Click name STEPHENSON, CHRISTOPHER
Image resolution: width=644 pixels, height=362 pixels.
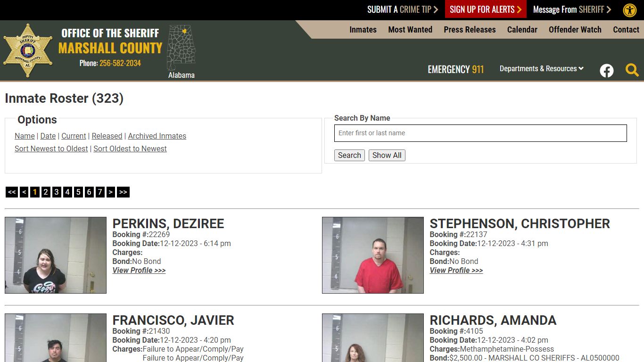[x=520, y=223]
